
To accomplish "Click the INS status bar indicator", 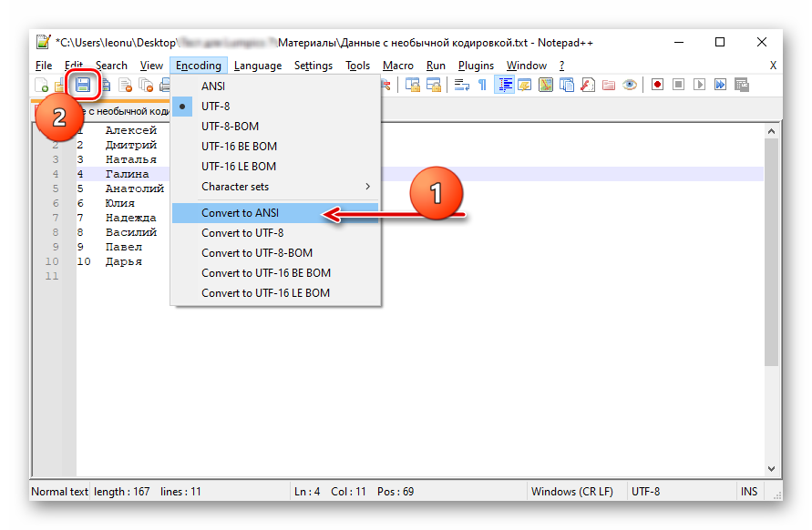I will pos(749,491).
